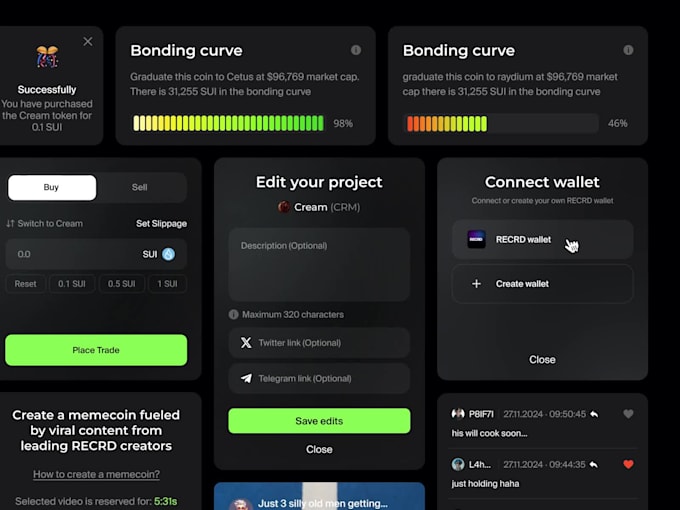Click P8lF7l user avatar

[x=458, y=414]
